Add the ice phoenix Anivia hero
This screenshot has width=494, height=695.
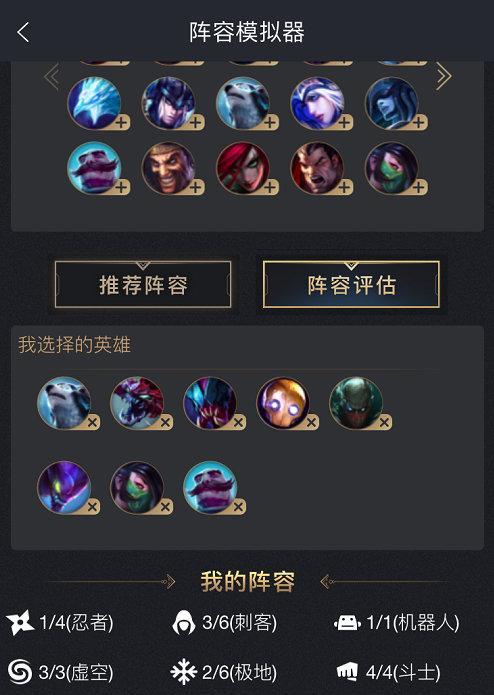(x=121, y=122)
